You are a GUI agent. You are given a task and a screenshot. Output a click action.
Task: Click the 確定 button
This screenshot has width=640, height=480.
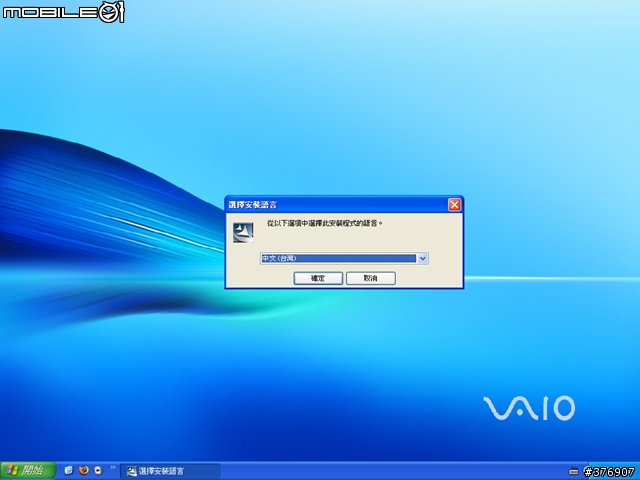[318, 278]
